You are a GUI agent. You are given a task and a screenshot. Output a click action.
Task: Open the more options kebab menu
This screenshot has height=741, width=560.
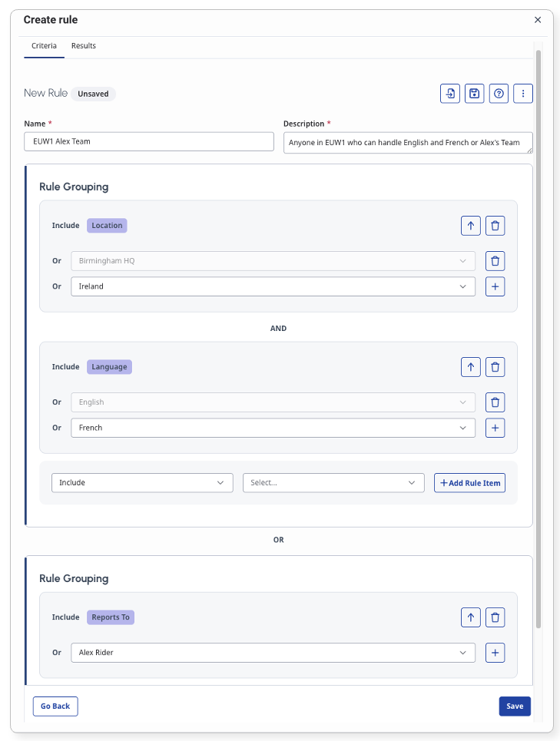pyautogui.click(x=523, y=94)
